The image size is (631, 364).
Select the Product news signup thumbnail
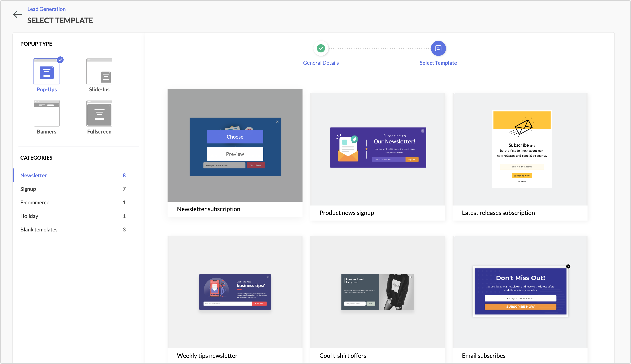coord(378,148)
